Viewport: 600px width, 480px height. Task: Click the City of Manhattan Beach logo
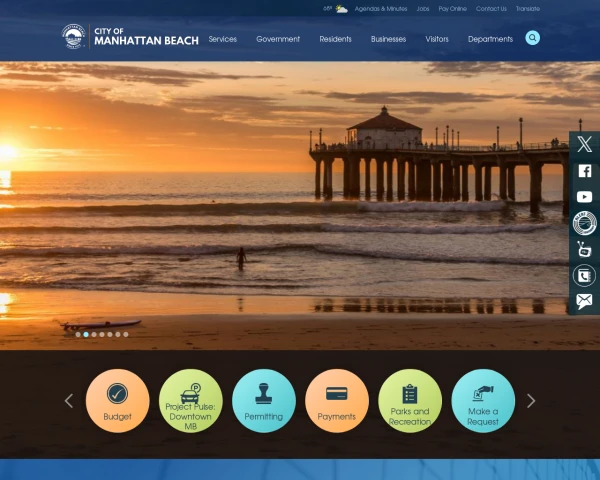tap(130, 38)
